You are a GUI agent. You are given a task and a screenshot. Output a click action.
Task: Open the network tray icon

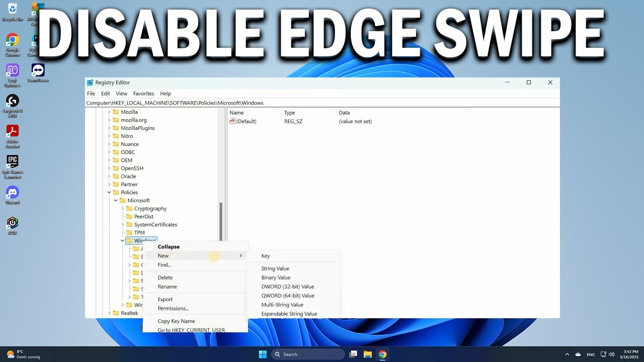click(603, 354)
